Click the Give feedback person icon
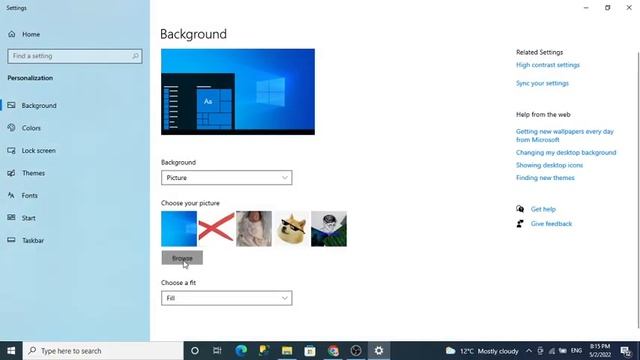 tap(520, 224)
